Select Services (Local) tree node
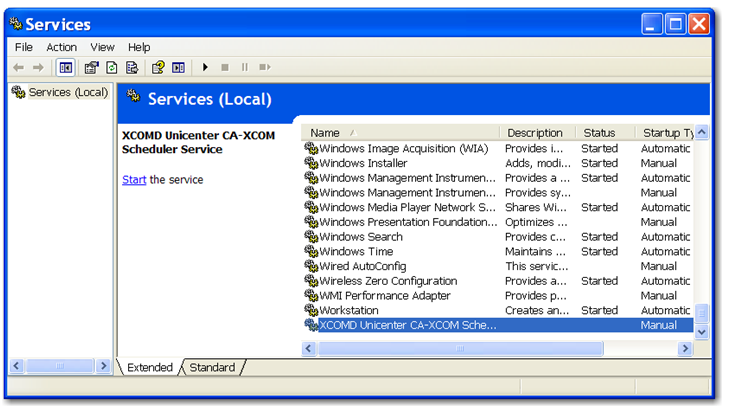 pyautogui.click(x=68, y=92)
